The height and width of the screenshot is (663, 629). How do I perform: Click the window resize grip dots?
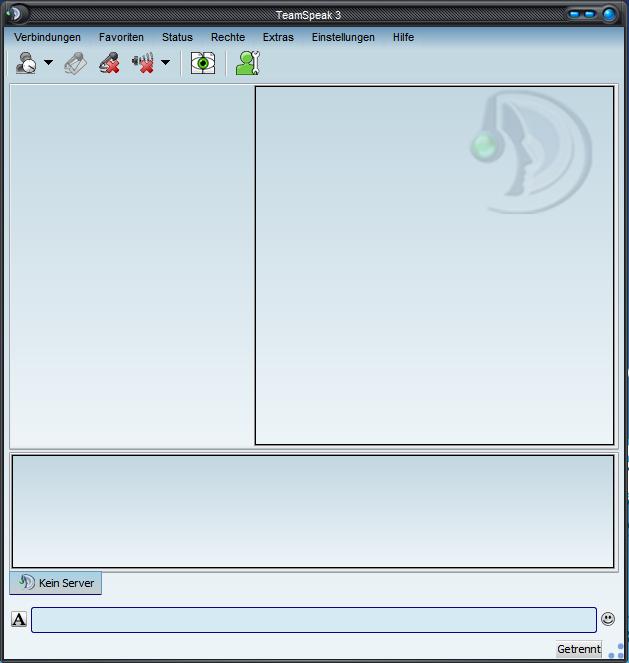616,651
